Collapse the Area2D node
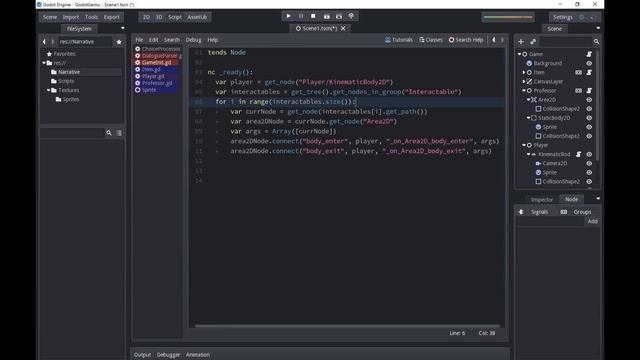 (529, 100)
